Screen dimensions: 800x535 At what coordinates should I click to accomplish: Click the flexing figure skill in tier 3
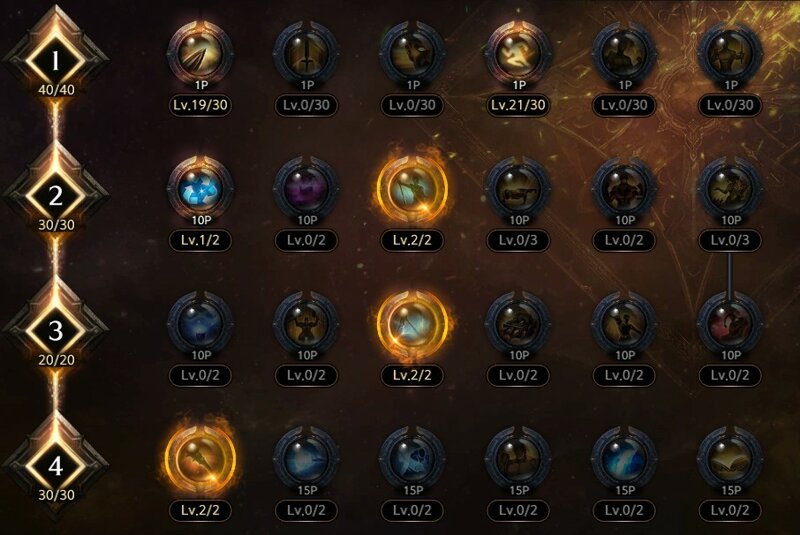[x=307, y=324]
